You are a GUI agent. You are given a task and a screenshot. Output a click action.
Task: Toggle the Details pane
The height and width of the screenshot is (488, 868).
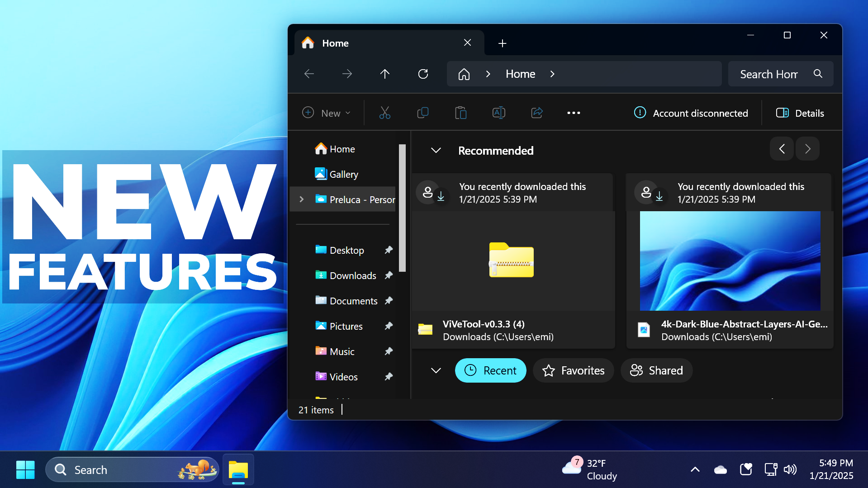point(799,113)
